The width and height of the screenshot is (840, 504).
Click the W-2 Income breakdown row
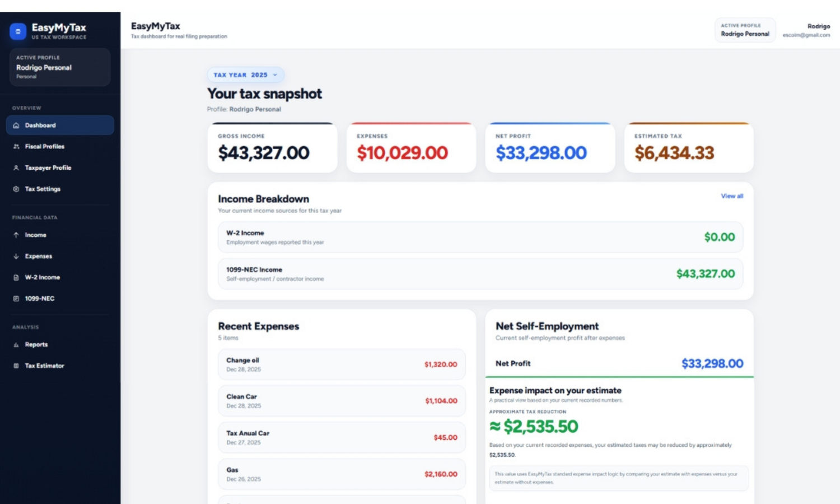click(x=480, y=237)
